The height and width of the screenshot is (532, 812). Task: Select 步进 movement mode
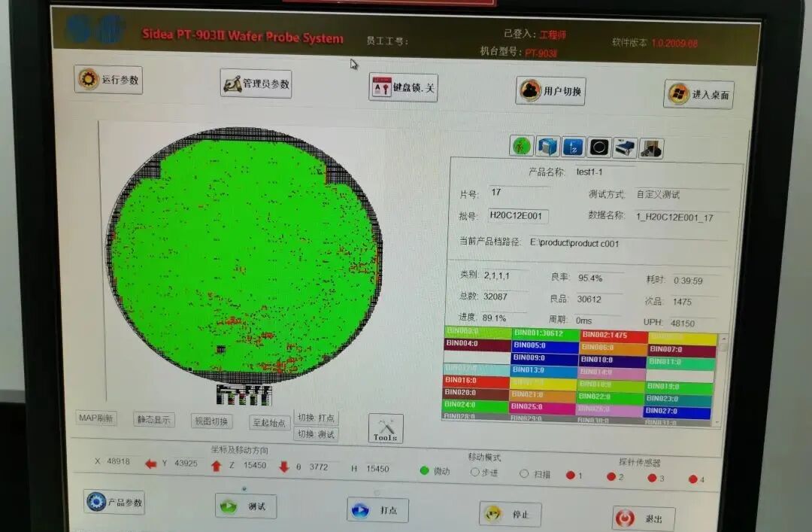point(477,473)
